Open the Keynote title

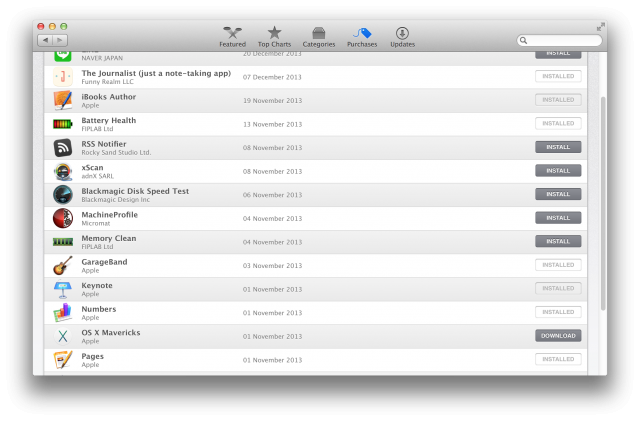click(97, 285)
